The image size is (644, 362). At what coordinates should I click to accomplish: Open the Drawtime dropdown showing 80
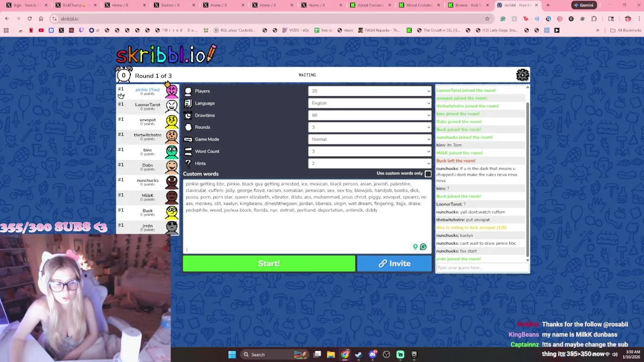370,115
